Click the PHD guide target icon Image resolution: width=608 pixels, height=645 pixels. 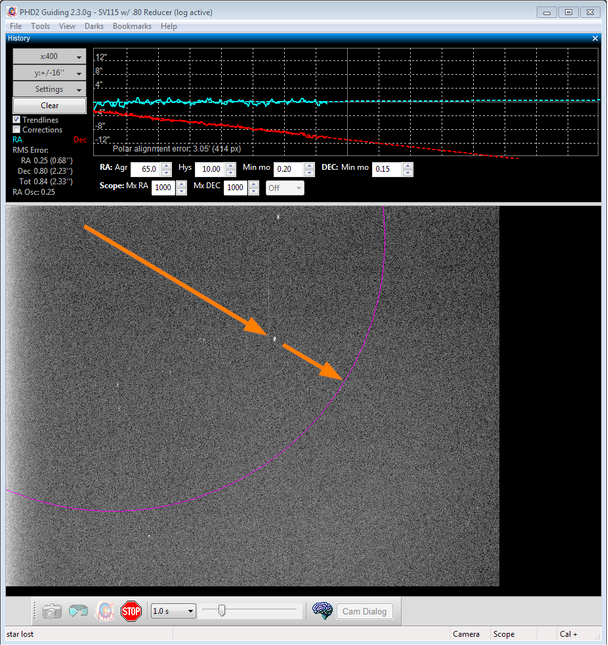coord(104,611)
